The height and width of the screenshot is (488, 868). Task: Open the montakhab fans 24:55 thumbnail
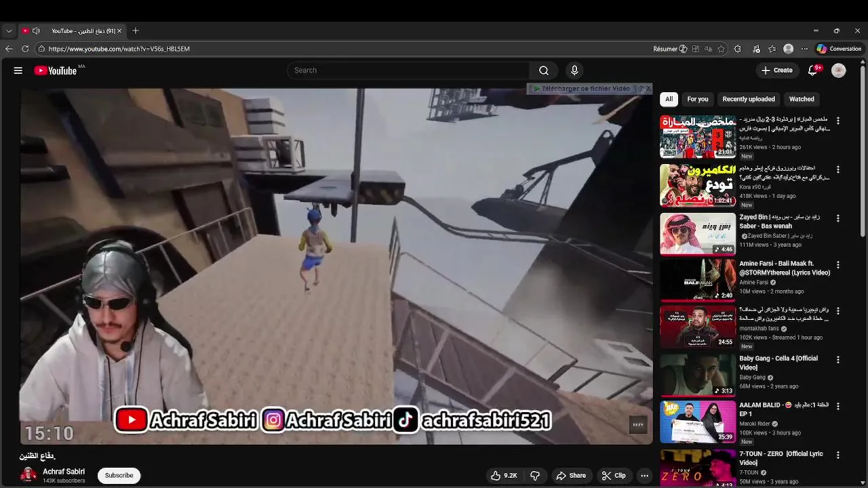point(698,327)
